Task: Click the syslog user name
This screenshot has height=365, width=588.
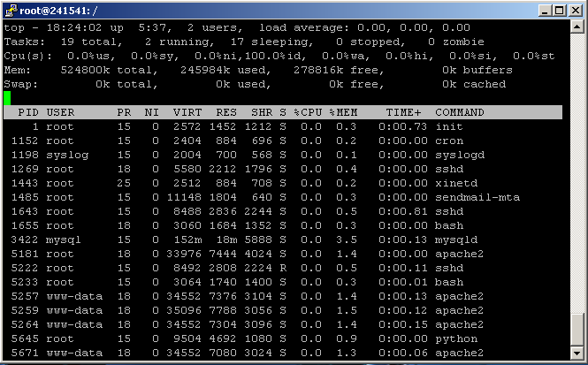Action: click(x=67, y=156)
